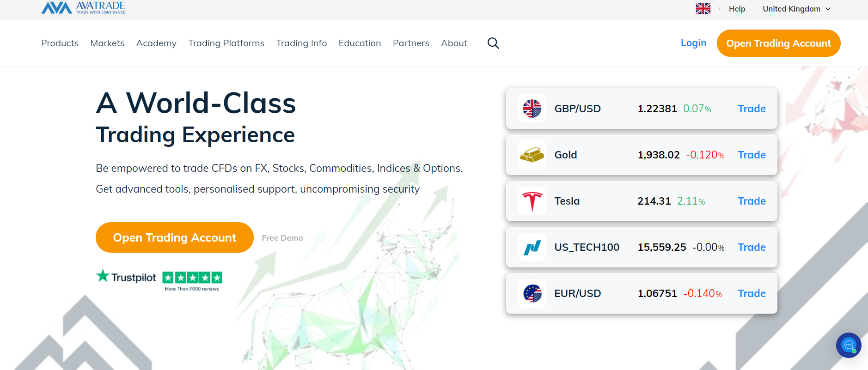Click the -0.00% change for US_TECH100
This screenshot has height=370, width=868.
click(x=709, y=247)
